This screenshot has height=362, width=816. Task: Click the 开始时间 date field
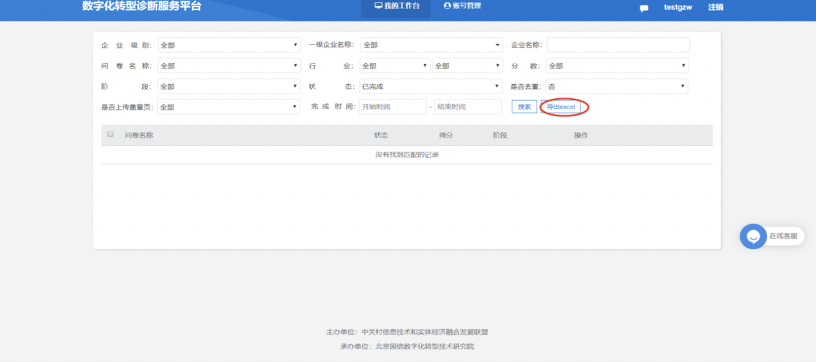click(x=393, y=107)
